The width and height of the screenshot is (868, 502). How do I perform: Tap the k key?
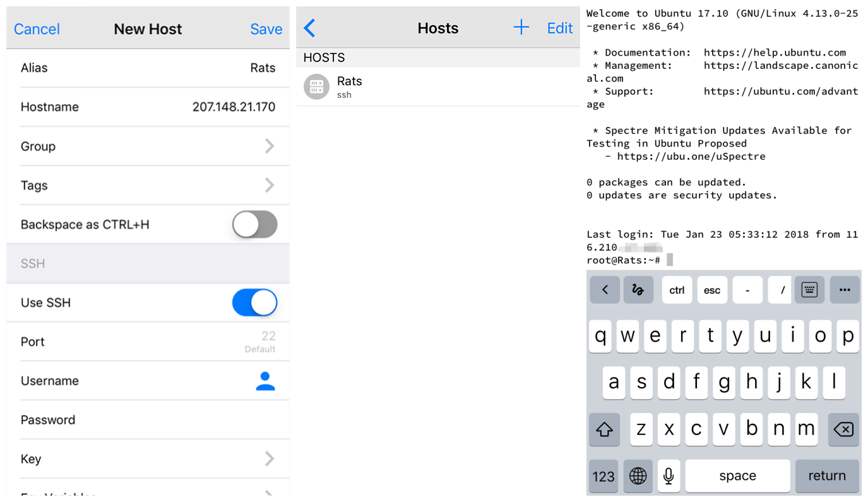pos(806,383)
